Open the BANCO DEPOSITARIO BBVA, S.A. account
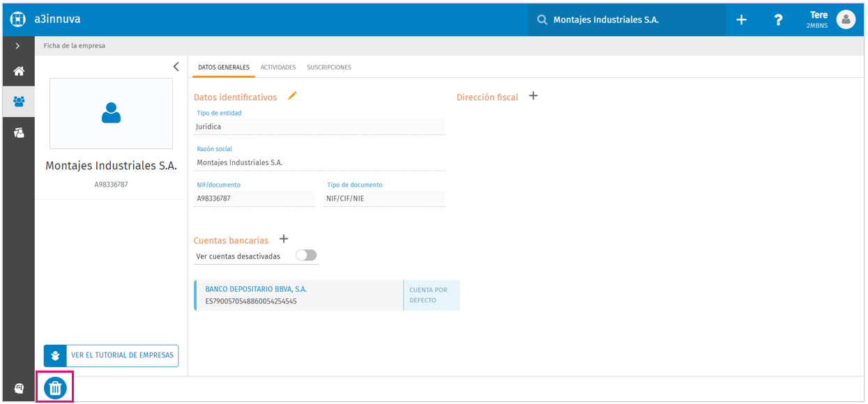Viewport: 868px width, 404px height. pos(256,289)
